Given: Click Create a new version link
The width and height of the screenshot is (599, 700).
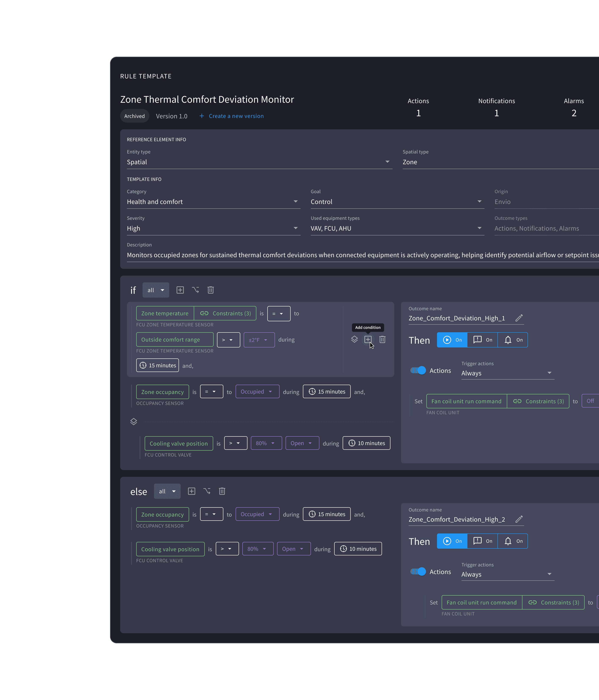Looking at the screenshot, I should coord(236,116).
